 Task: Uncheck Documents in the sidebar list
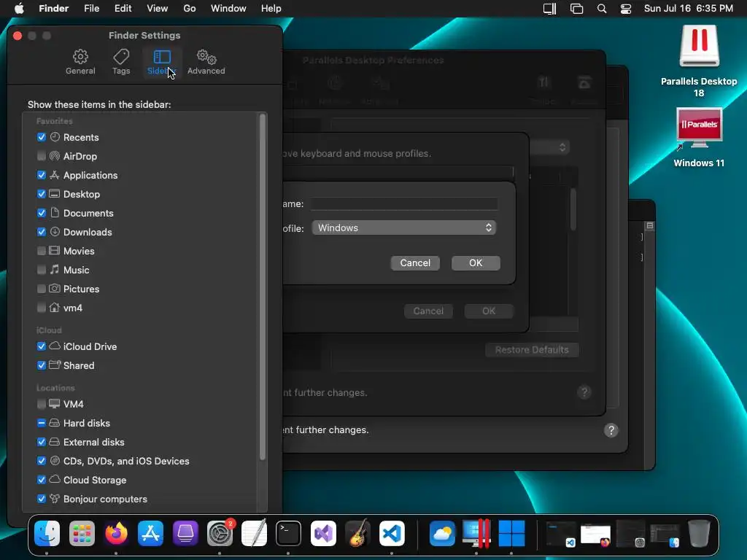click(x=42, y=213)
